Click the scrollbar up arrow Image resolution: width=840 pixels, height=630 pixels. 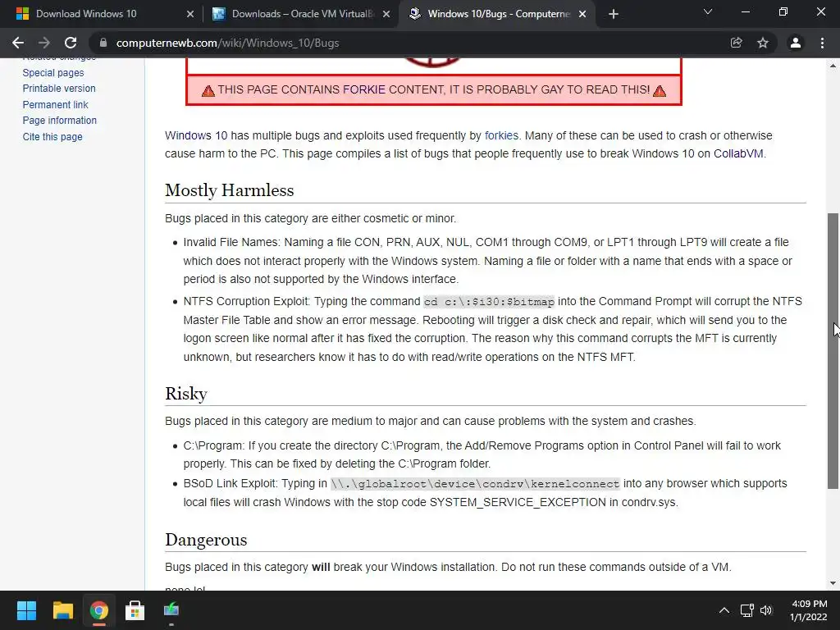[833, 66]
